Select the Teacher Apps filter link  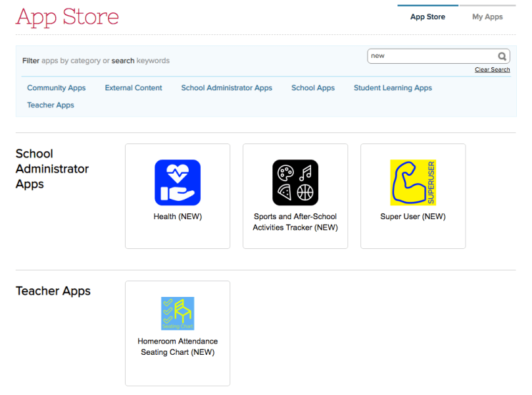51,105
